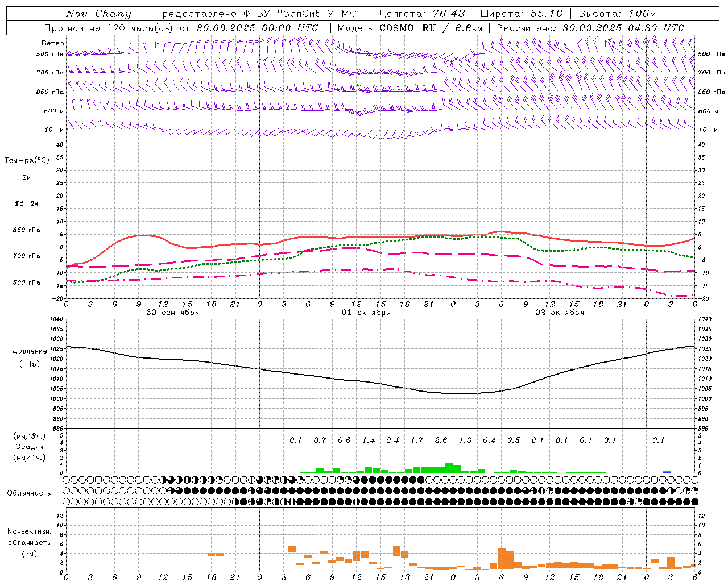Click the 0.7 precipitation value
728x582 pixels.
pyautogui.click(x=320, y=440)
